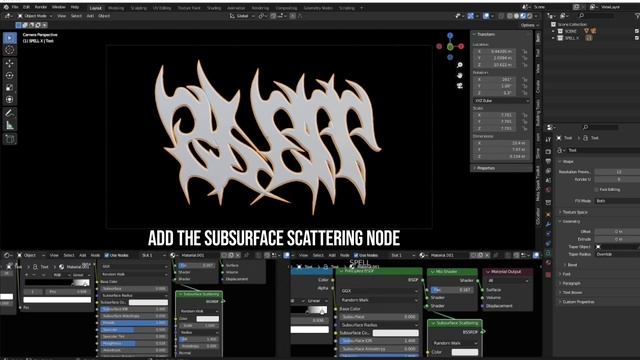Select the Annotate tool

click(10, 113)
